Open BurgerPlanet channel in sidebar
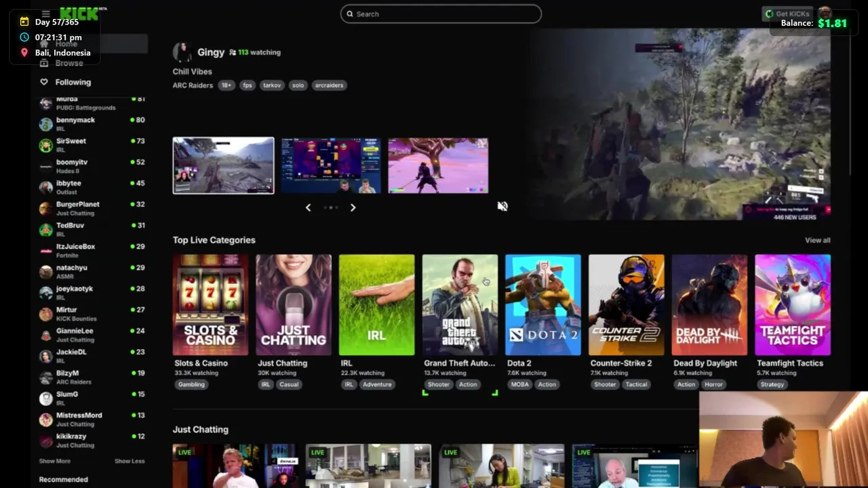Screen dimensions: 868x488 (92, 208)
